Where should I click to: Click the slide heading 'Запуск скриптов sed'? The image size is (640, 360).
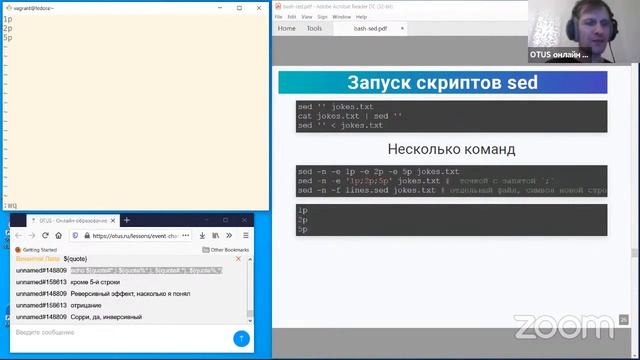point(442,83)
